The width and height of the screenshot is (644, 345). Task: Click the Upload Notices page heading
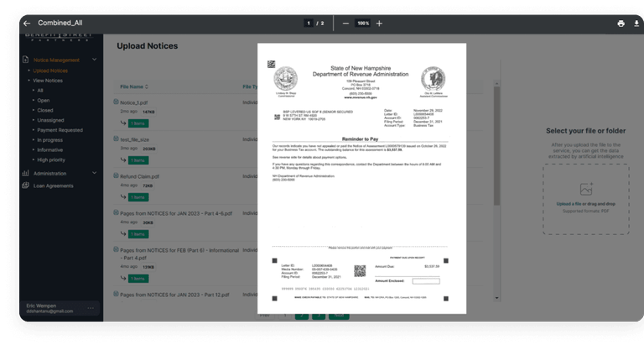147,46
